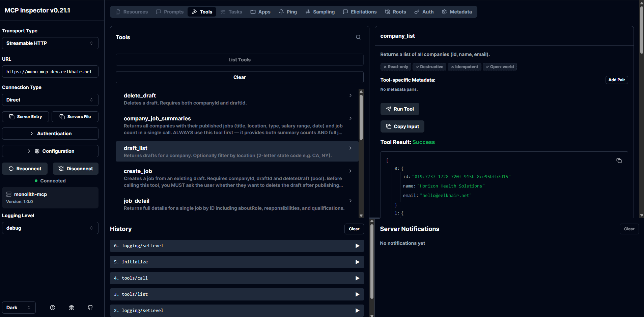The image size is (644, 317).
Task: Open the Metadata tab
Action: (x=457, y=12)
